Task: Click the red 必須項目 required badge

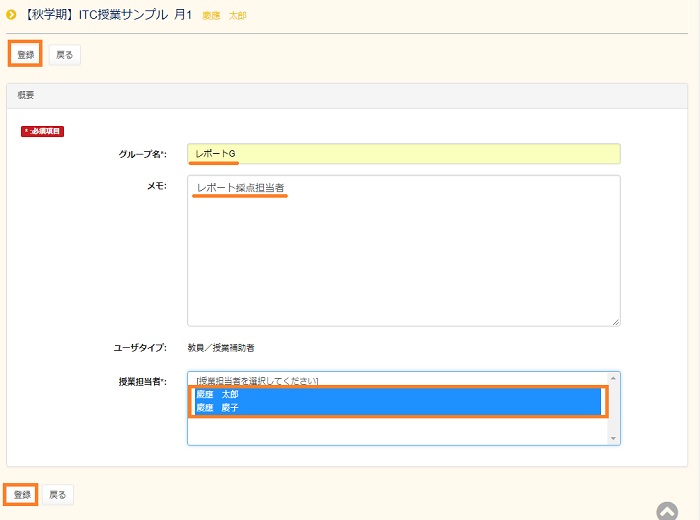Action: pos(43,131)
